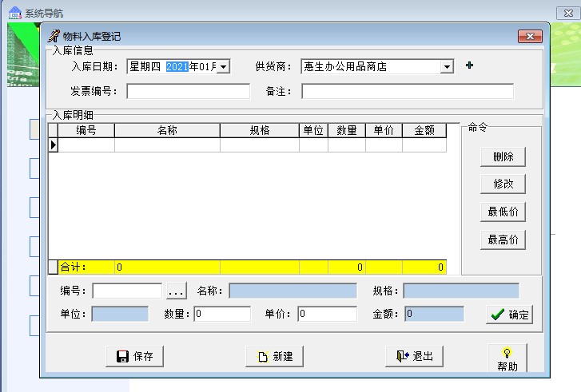The width and height of the screenshot is (581, 392).
Task: Click the green plus icon beside 供货商
Action: point(469,65)
